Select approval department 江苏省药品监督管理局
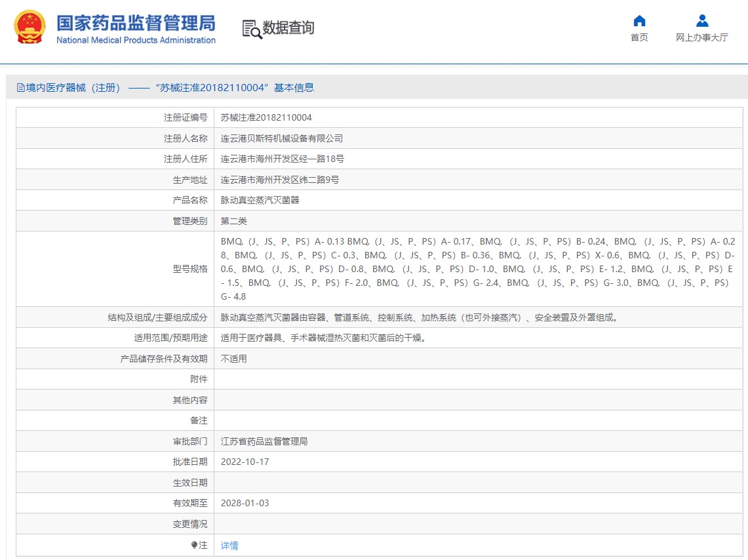Viewport: 748px width, 560px height. pos(264,441)
